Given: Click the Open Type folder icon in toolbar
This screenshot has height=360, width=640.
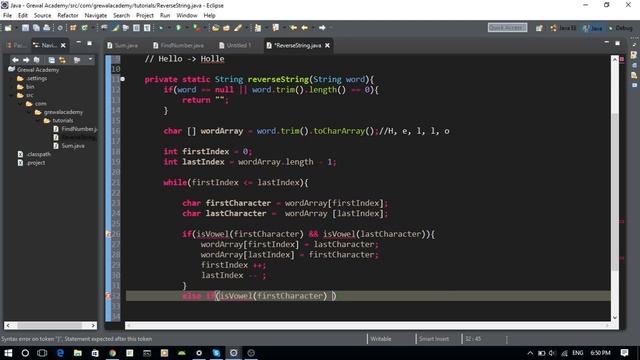Looking at the screenshot, I should coord(216,28).
